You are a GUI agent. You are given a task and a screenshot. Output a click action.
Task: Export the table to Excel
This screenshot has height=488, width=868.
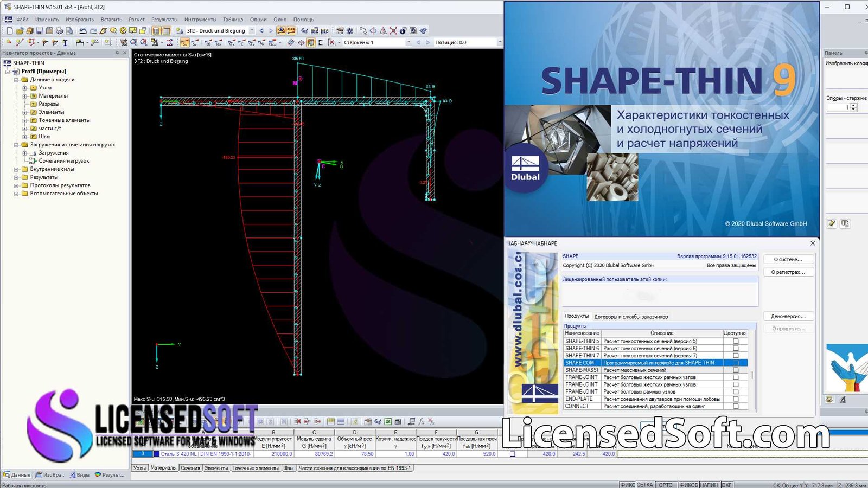388,421
